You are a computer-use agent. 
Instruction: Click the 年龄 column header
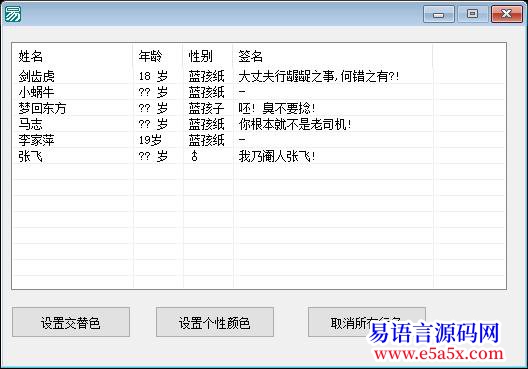pos(158,56)
